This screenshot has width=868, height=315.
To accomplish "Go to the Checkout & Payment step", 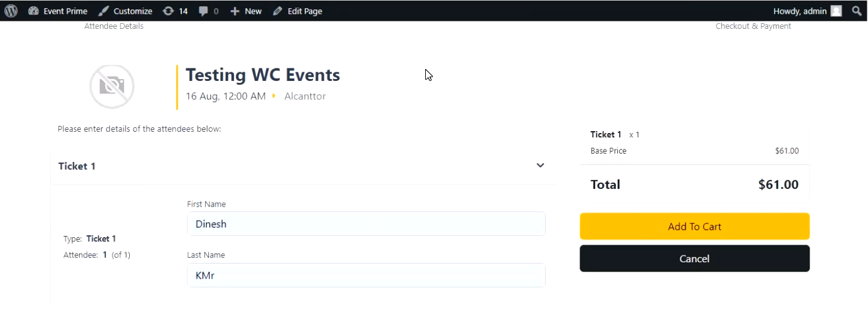I will (753, 26).
